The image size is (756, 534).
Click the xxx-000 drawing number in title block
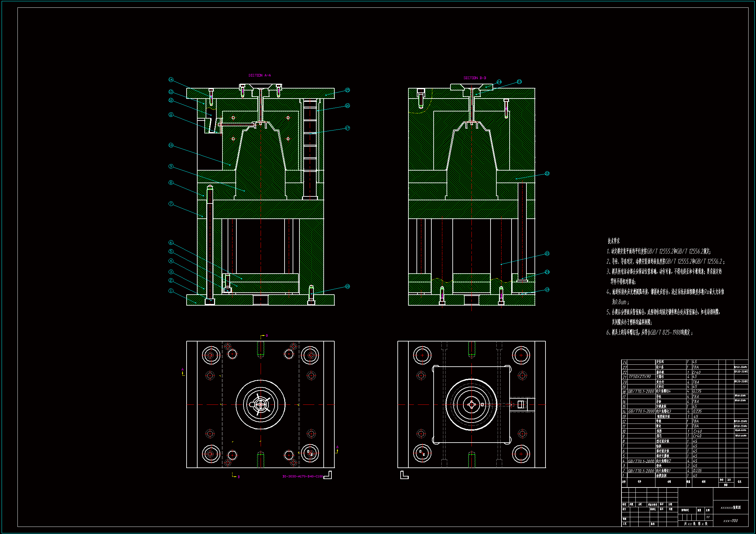[x=730, y=521]
